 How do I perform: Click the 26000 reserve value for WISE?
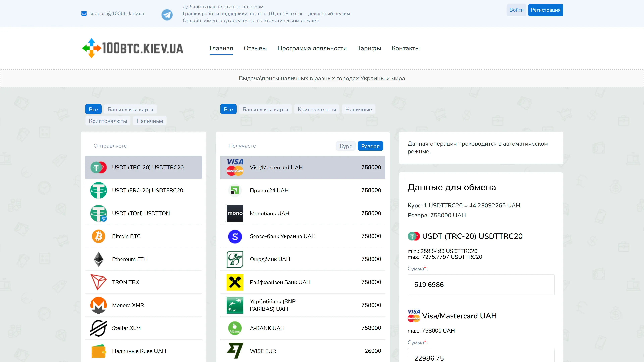pyautogui.click(x=373, y=351)
